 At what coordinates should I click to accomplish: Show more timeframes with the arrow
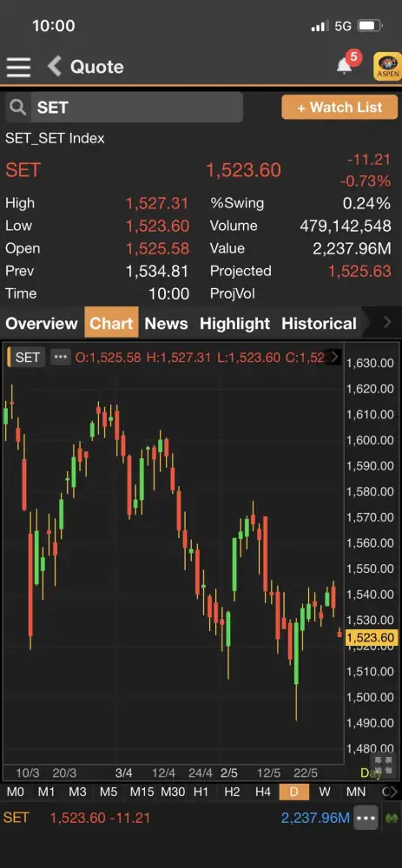394,792
